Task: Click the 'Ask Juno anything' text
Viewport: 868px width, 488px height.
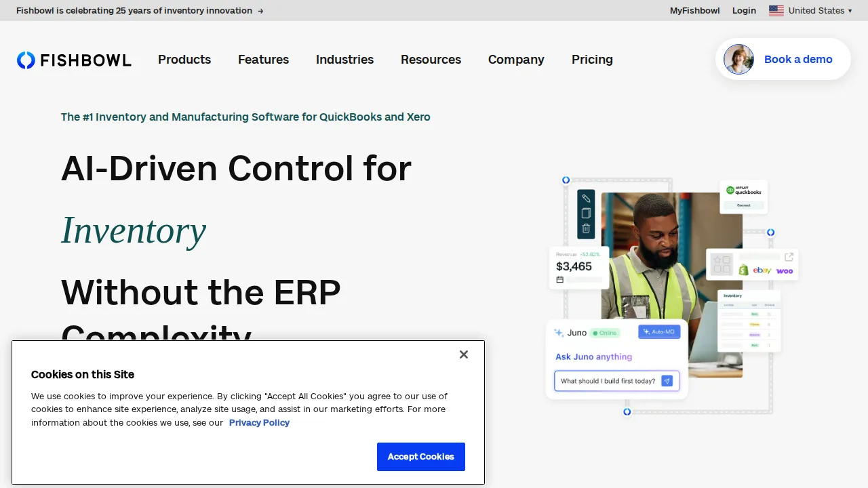Action: tap(593, 357)
